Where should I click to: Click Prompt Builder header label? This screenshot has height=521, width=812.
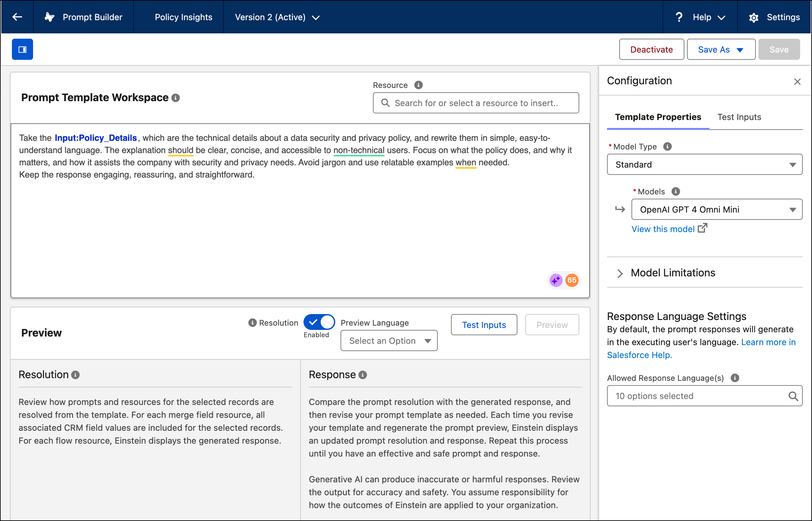tap(92, 17)
